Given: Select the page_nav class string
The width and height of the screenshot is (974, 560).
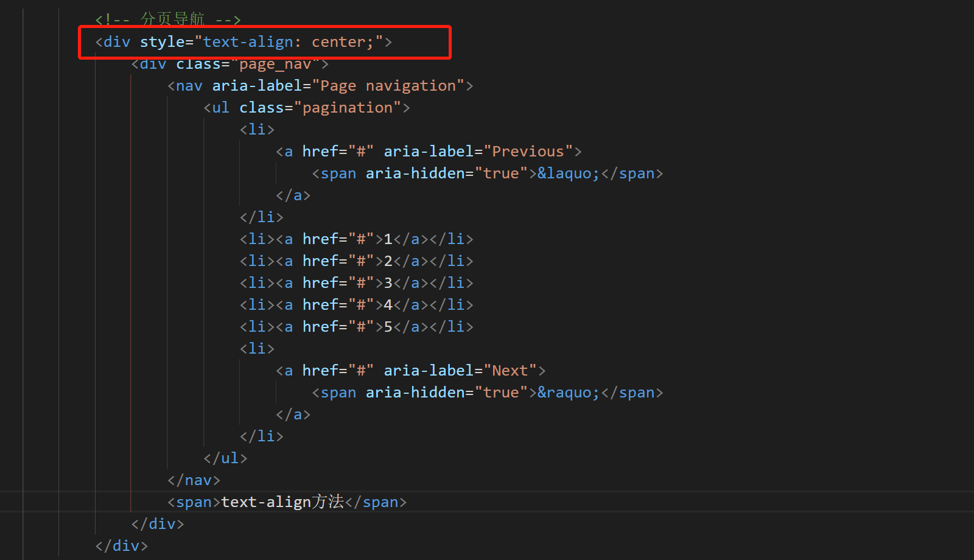Looking at the screenshot, I should (275, 65).
